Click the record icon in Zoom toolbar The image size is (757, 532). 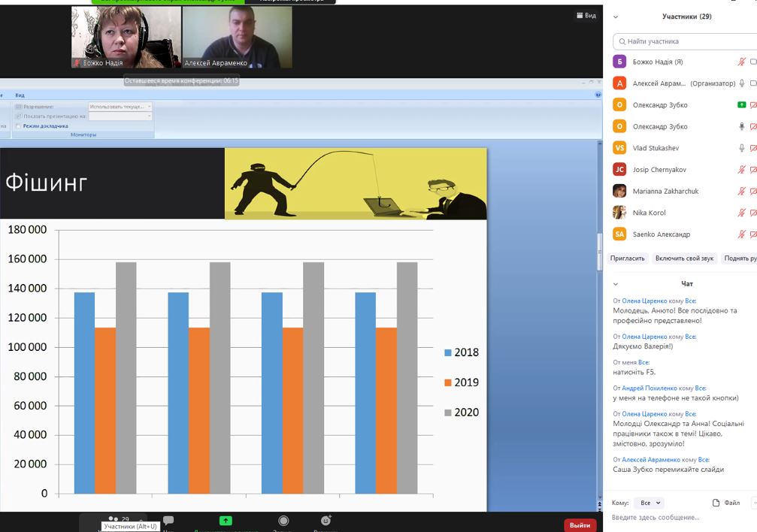pyautogui.click(x=283, y=520)
